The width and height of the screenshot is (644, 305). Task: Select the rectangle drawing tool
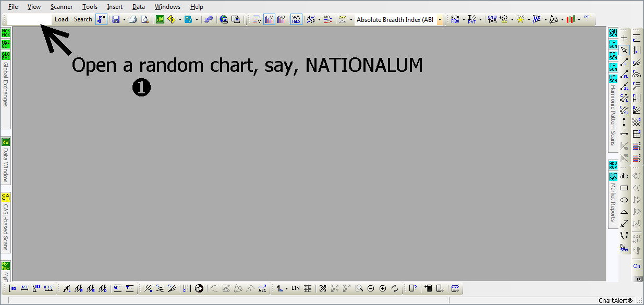(624, 188)
